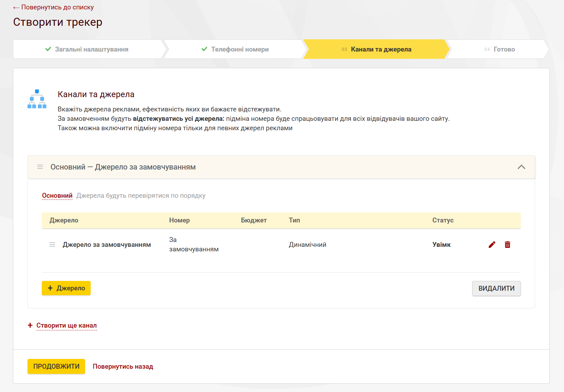The image size is (564, 392).
Task: Click Повернутись назад link
Action: click(123, 367)
